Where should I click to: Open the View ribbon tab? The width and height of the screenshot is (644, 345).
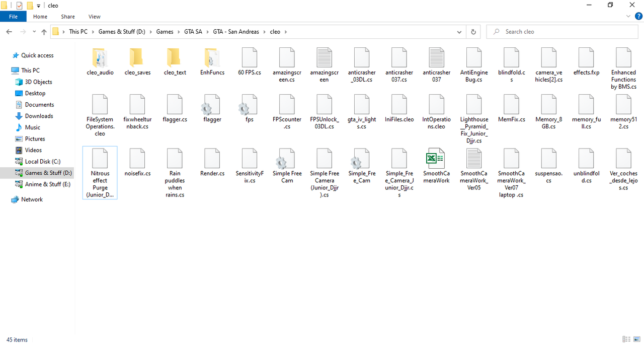click(94, 17)
